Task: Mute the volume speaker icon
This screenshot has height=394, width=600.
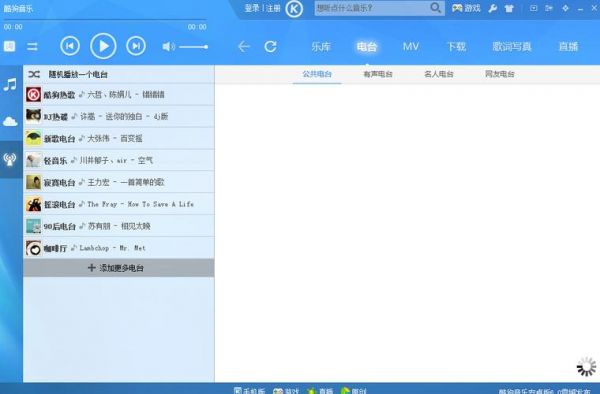Action: [x=168, y=47]
